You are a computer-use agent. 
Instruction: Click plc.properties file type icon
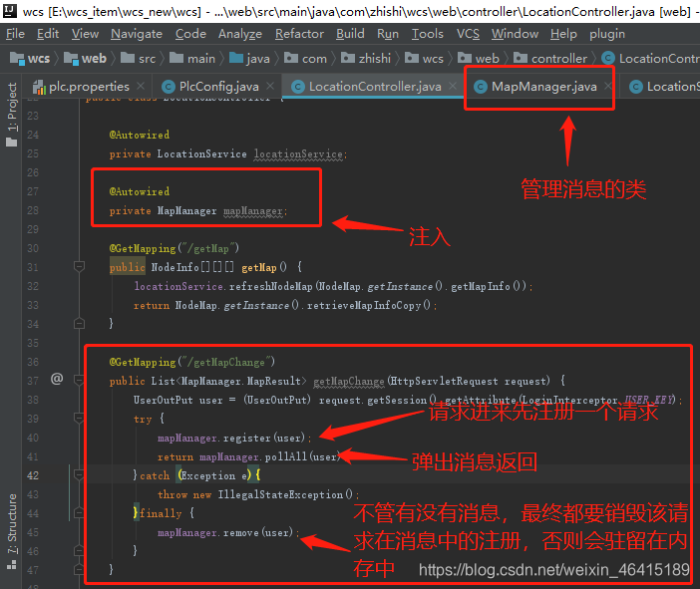[x=40, y=87]
